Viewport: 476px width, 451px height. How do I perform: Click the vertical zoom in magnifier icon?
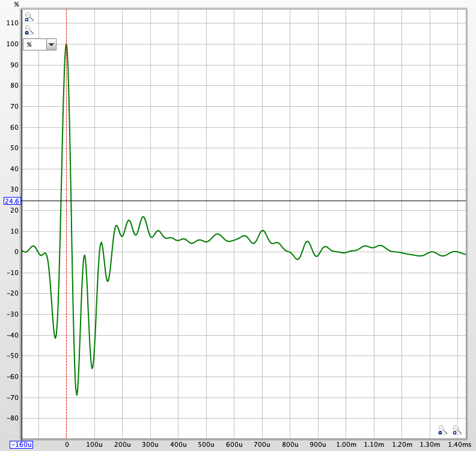point(28,17)
